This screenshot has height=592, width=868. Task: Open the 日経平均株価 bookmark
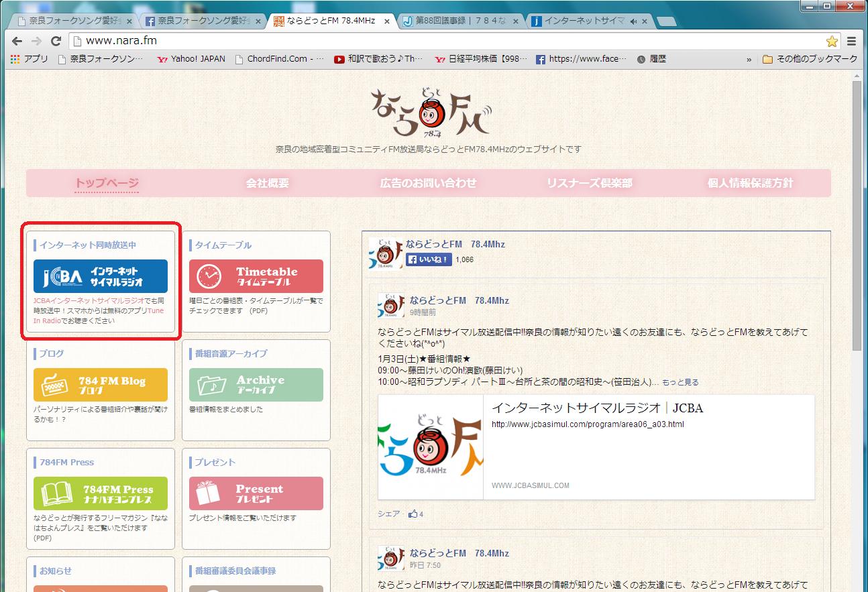point(481,59)
